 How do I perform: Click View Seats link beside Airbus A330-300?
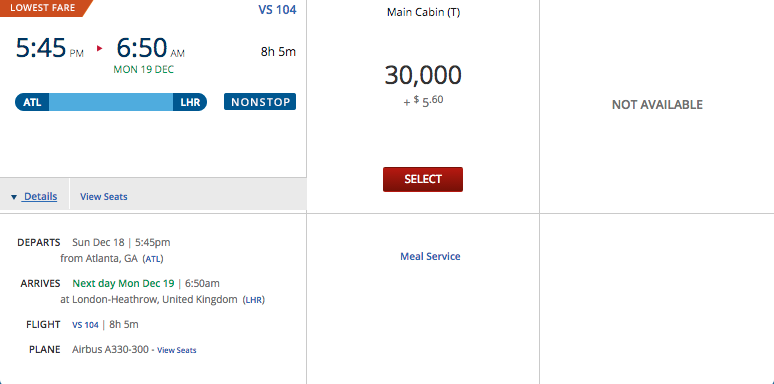pyautogui.click(x=177, y=350)
